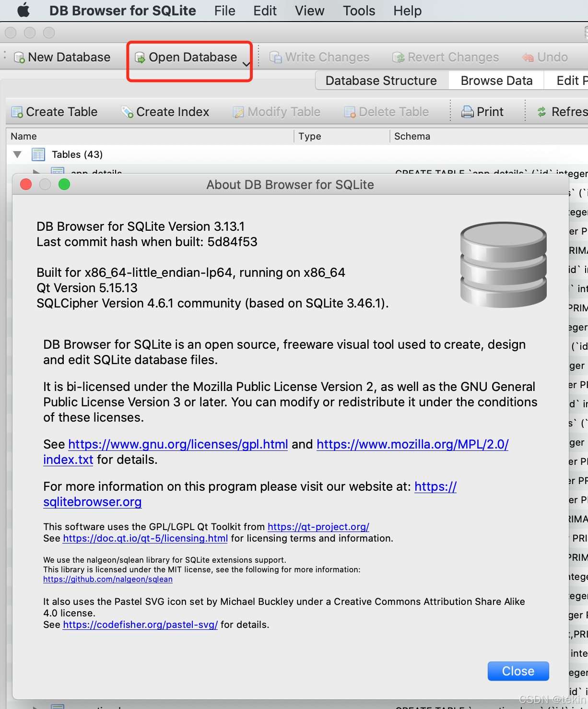Click the Create Index icon
Viewport: 588px width, 709px height.
[127, 112]
